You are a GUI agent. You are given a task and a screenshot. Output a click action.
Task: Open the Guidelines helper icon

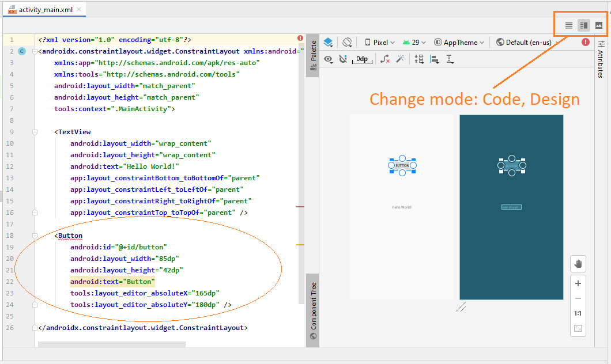coord(450,59)
